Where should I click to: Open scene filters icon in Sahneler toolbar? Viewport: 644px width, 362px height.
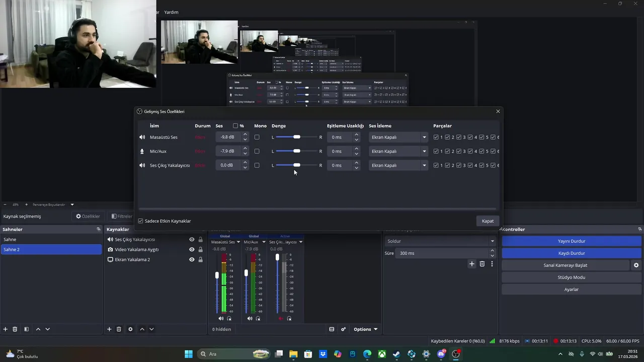[x=26, y=329]
